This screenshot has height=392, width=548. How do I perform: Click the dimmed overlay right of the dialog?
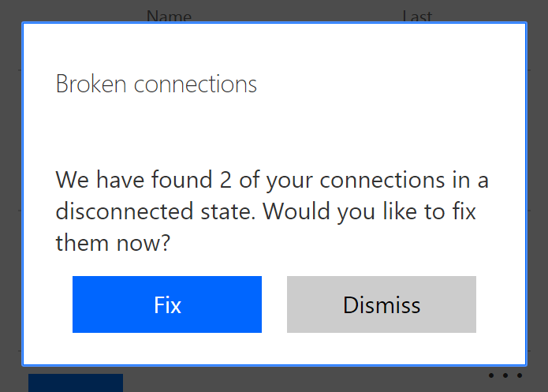(537, 197)
